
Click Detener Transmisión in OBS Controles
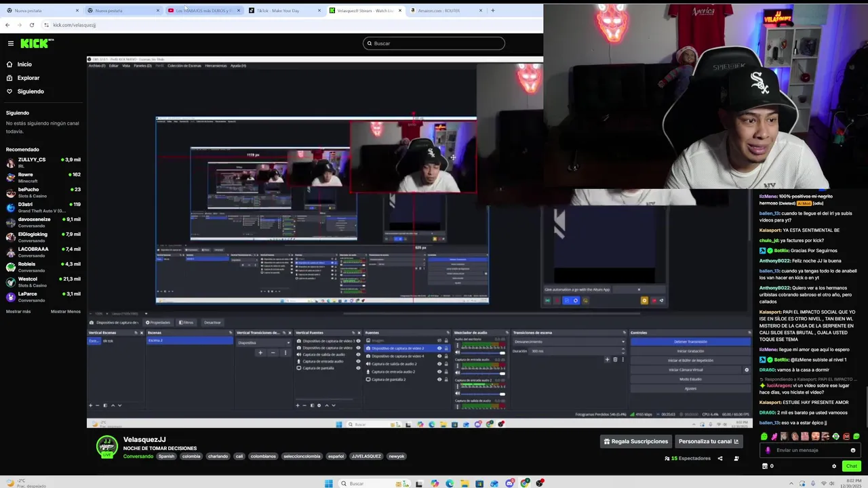tap(690, 342)
